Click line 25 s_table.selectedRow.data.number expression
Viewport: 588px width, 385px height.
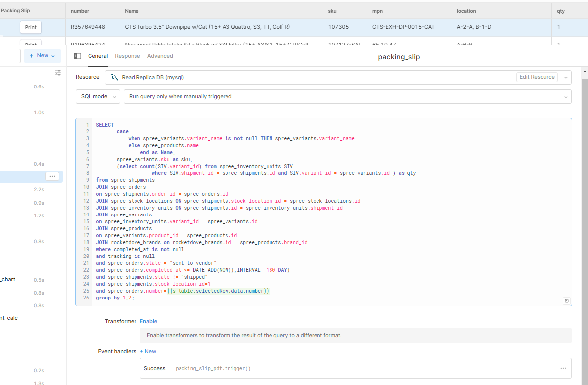coord(218,291)
